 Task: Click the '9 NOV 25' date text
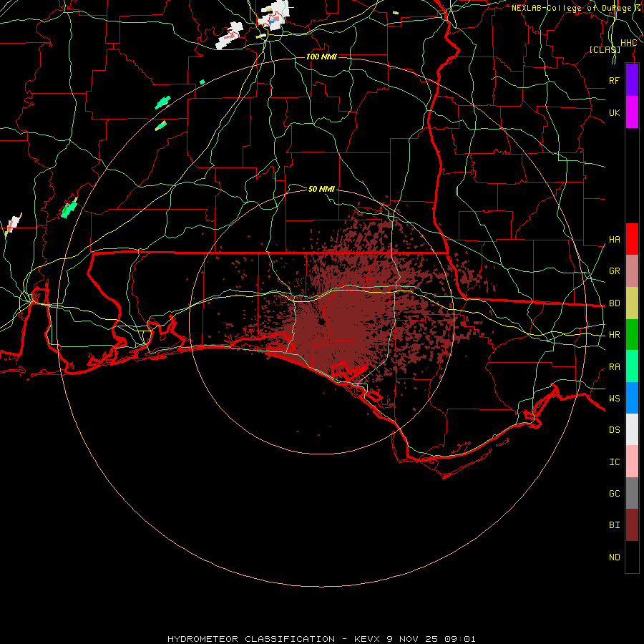pos(412,639)
